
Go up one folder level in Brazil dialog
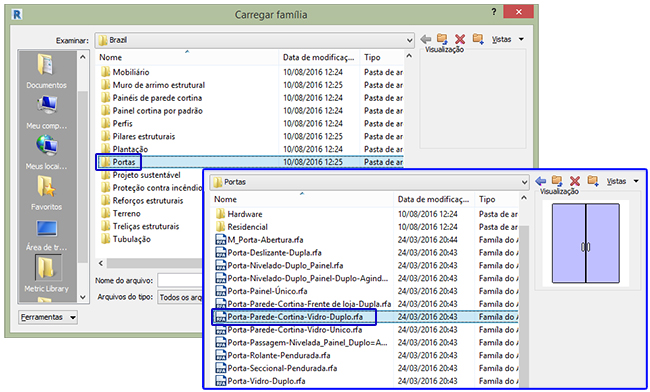pyautogui.click(x=442, y=39)
